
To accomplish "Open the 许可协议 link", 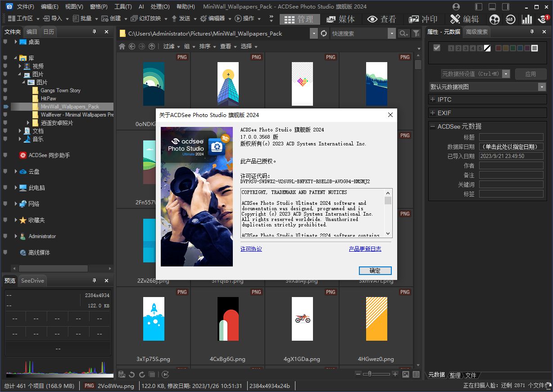I will click(x=251, y=249).
